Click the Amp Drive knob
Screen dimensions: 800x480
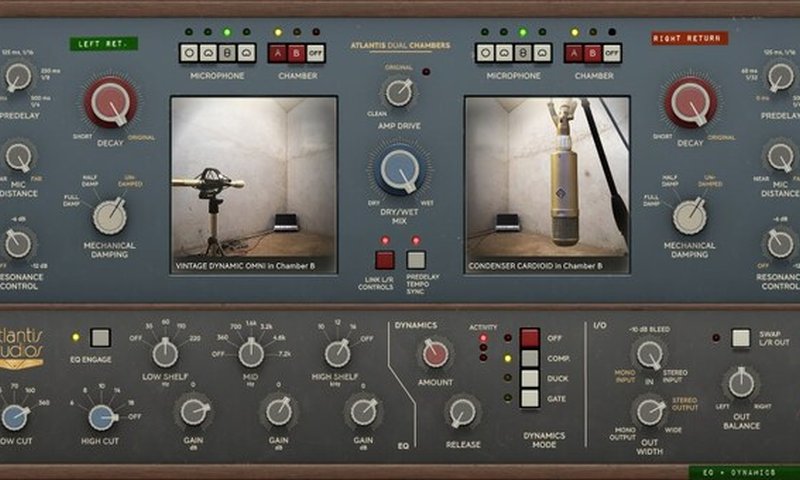(398, 92)
